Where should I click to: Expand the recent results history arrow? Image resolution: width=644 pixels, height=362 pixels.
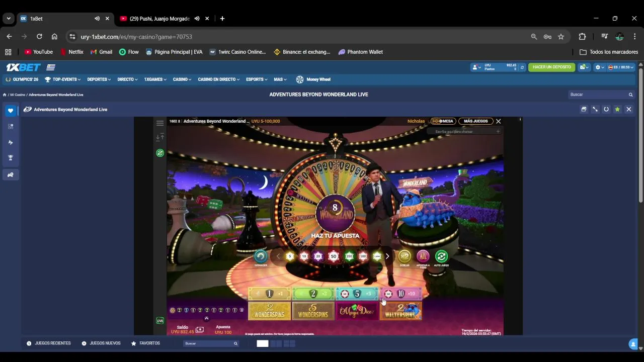click(x=206, y=318)
